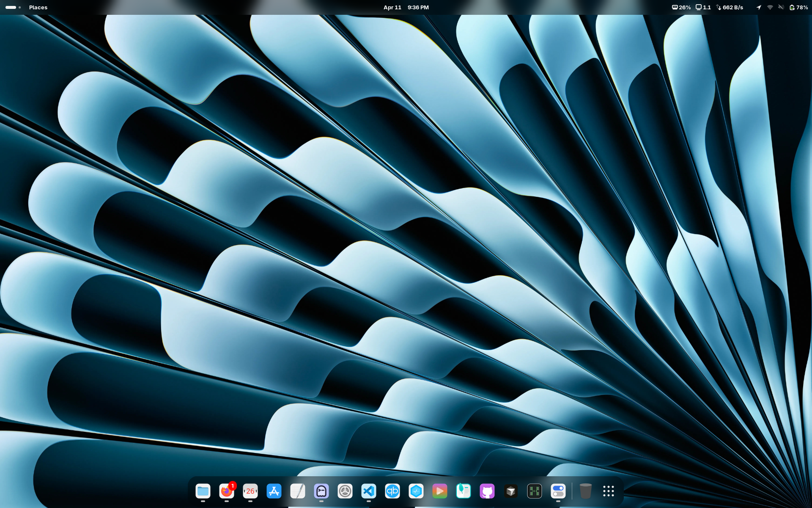The image size is (812, 508).
Task: Open the ghost terminal app in dock
Action: (321, 491)
